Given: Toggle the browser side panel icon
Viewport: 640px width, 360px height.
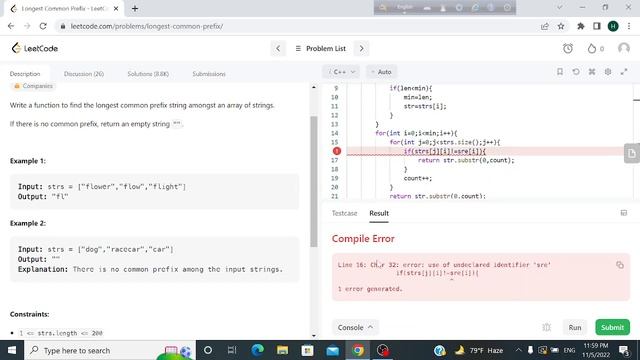Looking at the screenshot, I should point(597,26).
